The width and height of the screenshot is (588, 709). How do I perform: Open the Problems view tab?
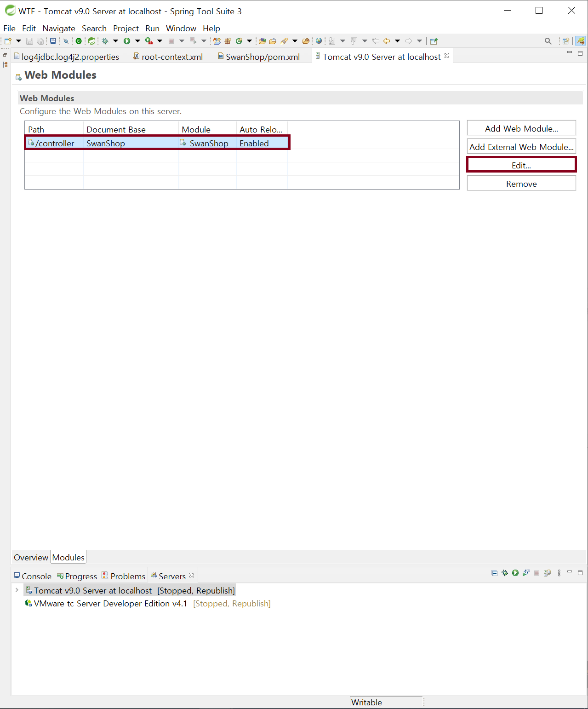coord(123,576)
